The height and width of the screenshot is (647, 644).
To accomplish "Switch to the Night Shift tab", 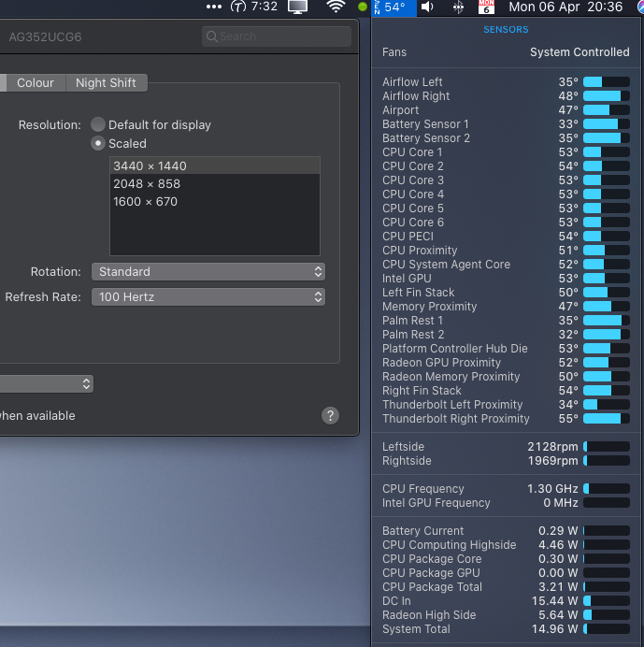I will click(106, 83).
